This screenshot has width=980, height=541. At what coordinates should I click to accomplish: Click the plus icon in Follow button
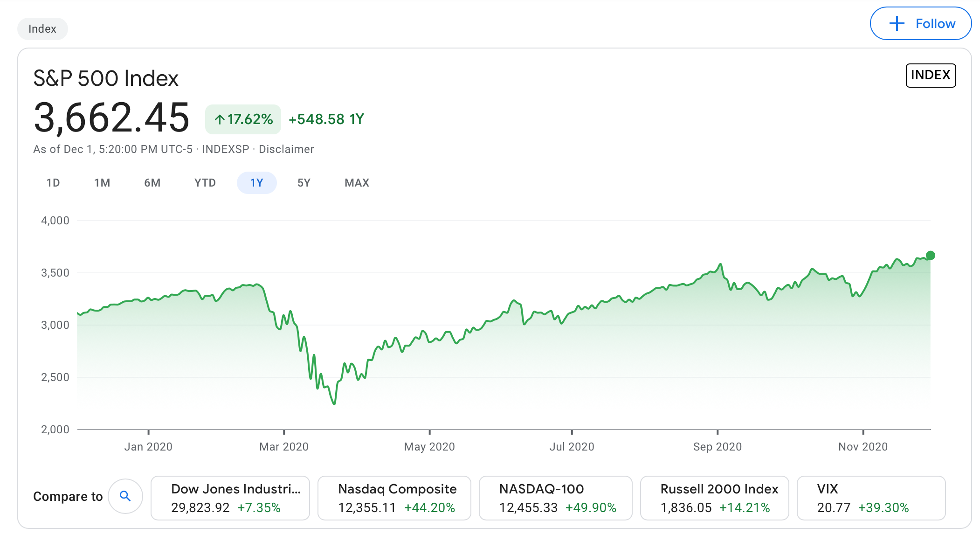coord(897,23)
